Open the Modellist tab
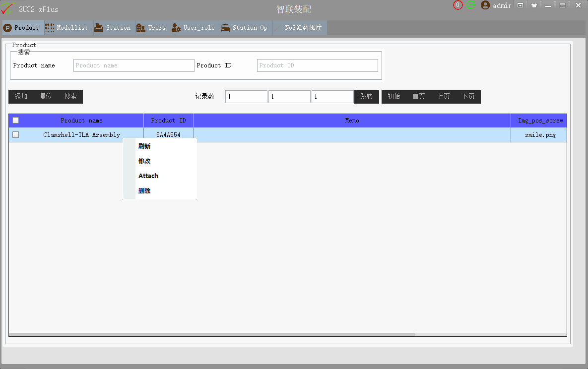The width and height of the screenshot is (588, 369). click(68, 28)
